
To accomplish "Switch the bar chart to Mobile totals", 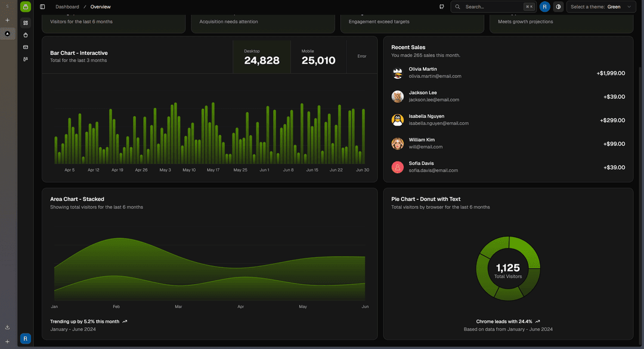I will click(318, 56).
